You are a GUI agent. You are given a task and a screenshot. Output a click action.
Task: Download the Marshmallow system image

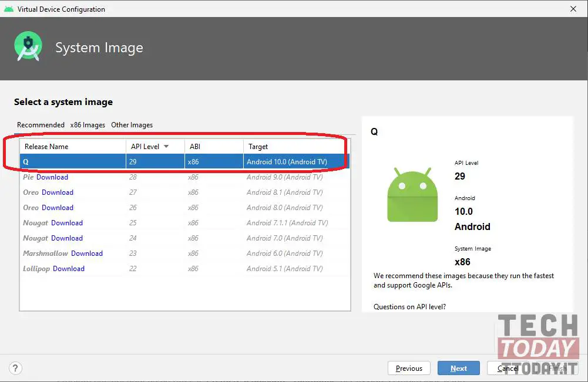(86, 253)
